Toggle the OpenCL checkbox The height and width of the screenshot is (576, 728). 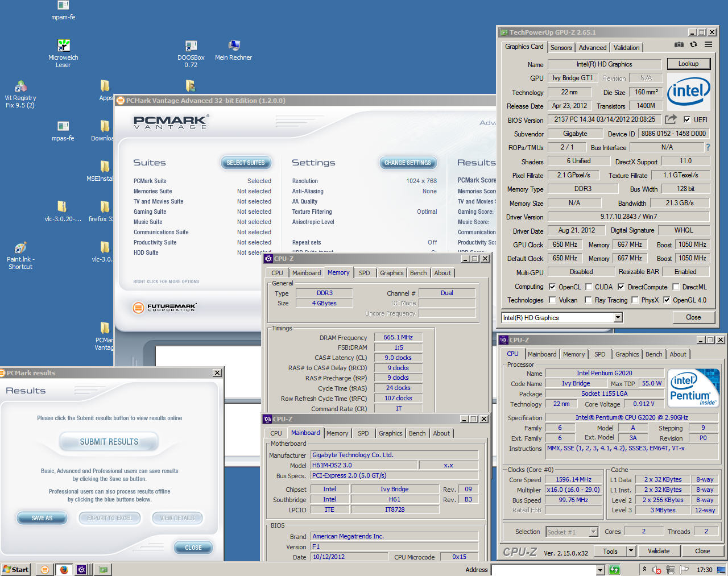click(x=552, y=287)
